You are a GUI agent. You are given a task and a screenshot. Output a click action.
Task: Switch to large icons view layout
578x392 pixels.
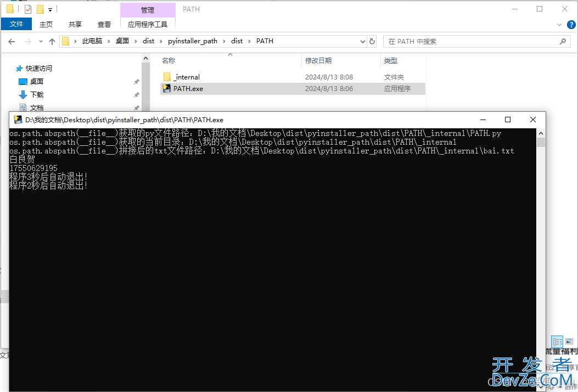569,341
